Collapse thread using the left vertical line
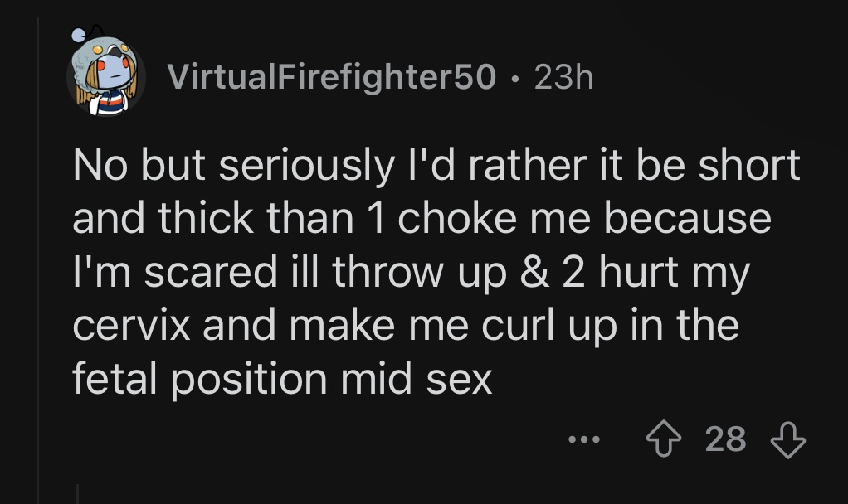 click(x=38, y=249)
